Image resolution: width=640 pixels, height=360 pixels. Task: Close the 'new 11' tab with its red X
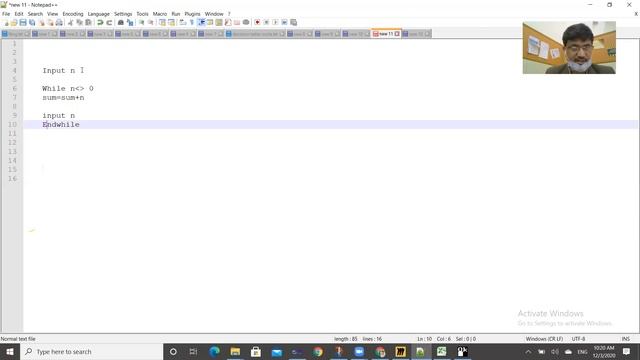coord(397,34)
